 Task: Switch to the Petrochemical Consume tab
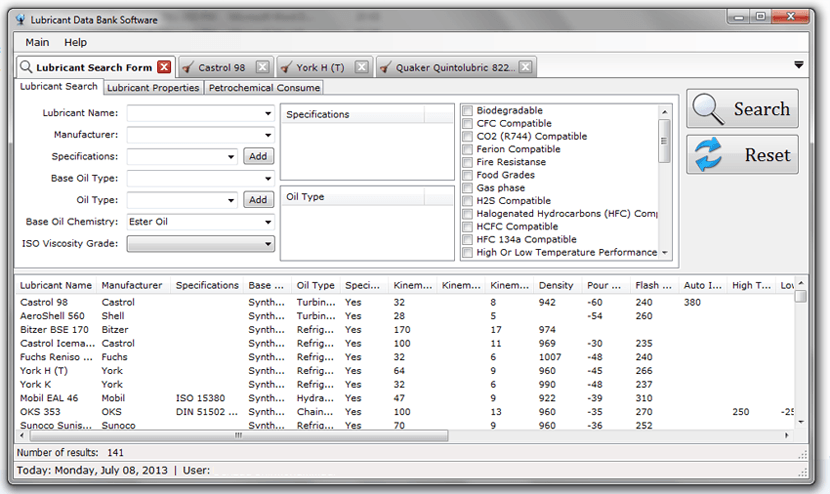pos(264,88)
